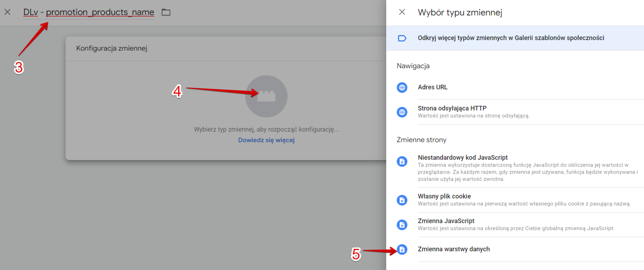The width and height of the screenshot is (644, 270).
Task: Select Zmienna warstwy danych type
Action: (x=515, y=249)
